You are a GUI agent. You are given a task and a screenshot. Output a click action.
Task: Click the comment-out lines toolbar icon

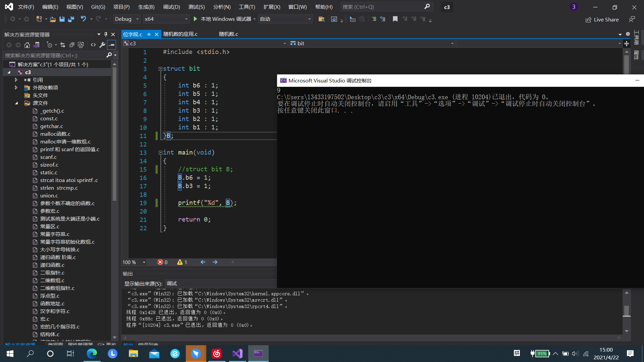point(374,19)
